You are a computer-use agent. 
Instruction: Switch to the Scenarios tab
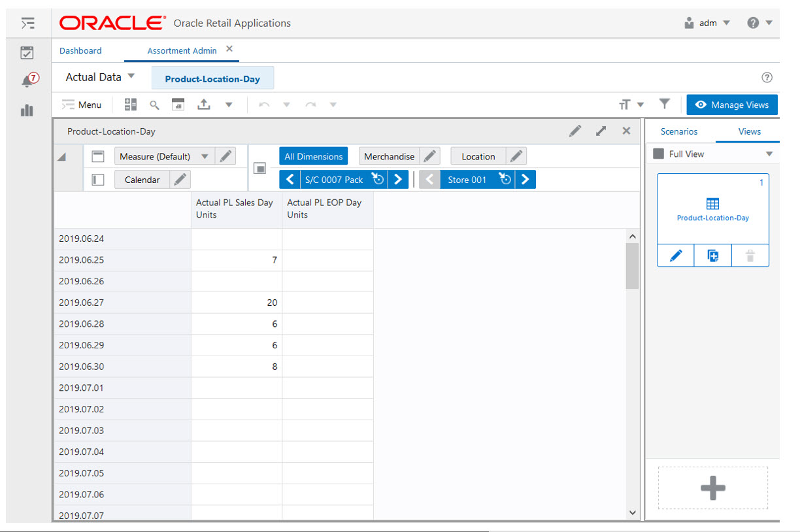pyautogui.click(x=679, y=131)
